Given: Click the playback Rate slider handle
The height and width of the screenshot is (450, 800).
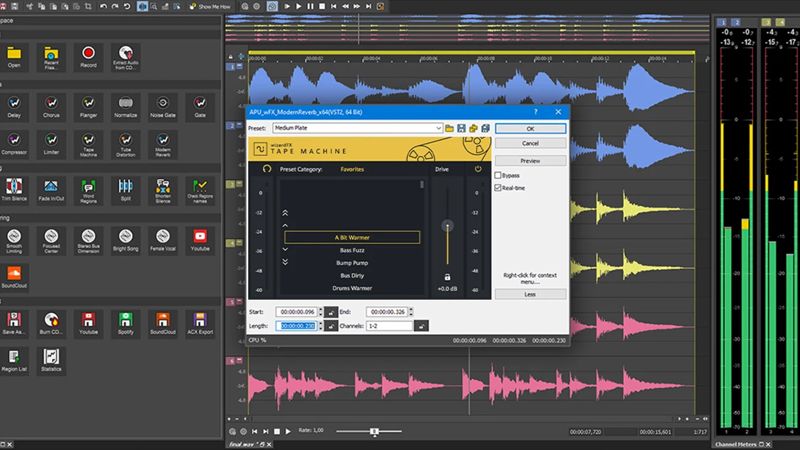Looking at the screenshot, I should pos(374,432).
